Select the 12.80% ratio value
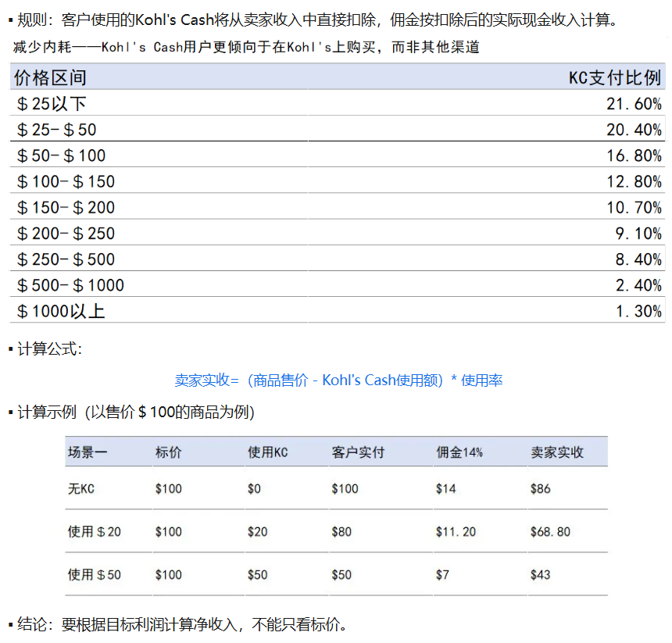672x643 pixels. pos(634,181)
